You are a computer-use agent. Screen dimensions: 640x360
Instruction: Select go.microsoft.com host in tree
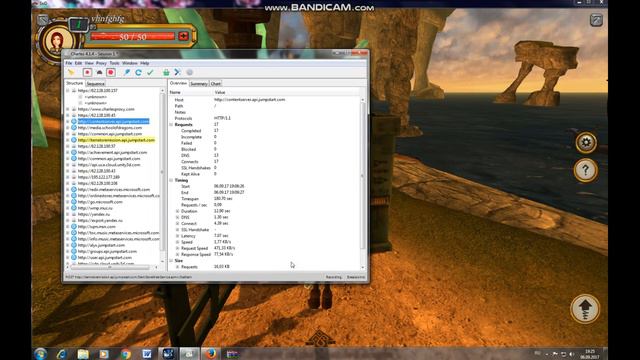100,202
